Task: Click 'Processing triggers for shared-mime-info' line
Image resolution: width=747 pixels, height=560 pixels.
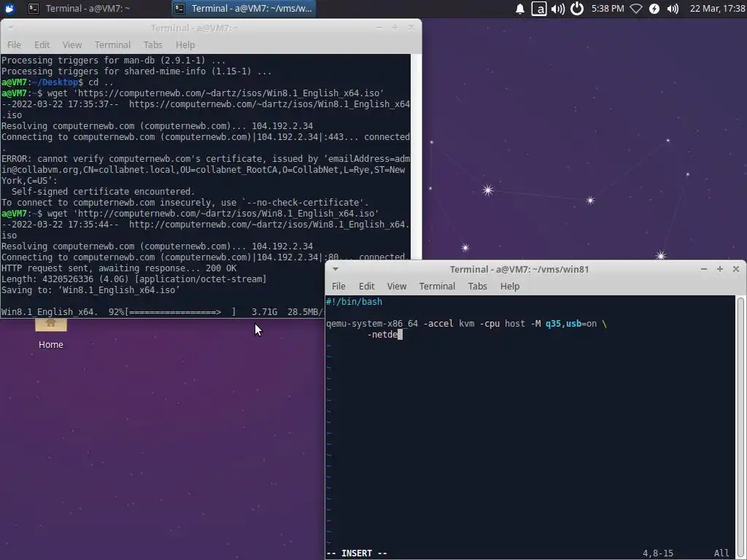Action: [x=136, y=71]
